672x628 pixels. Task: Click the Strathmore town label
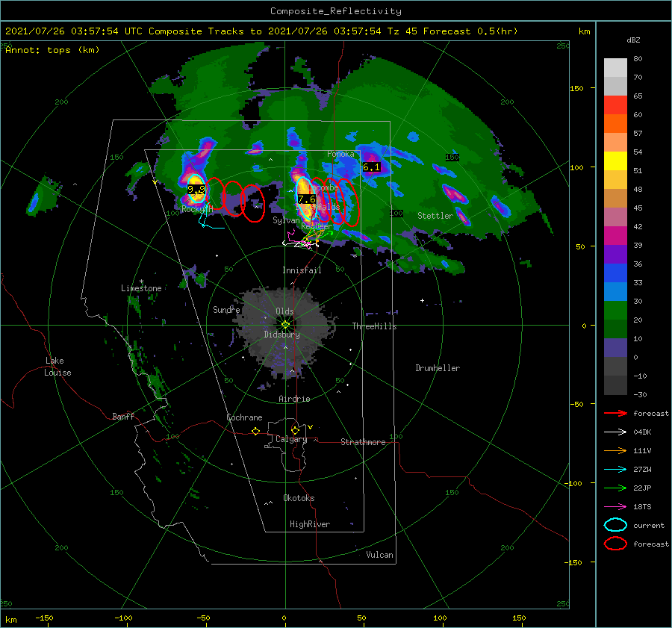coord(363,442)
